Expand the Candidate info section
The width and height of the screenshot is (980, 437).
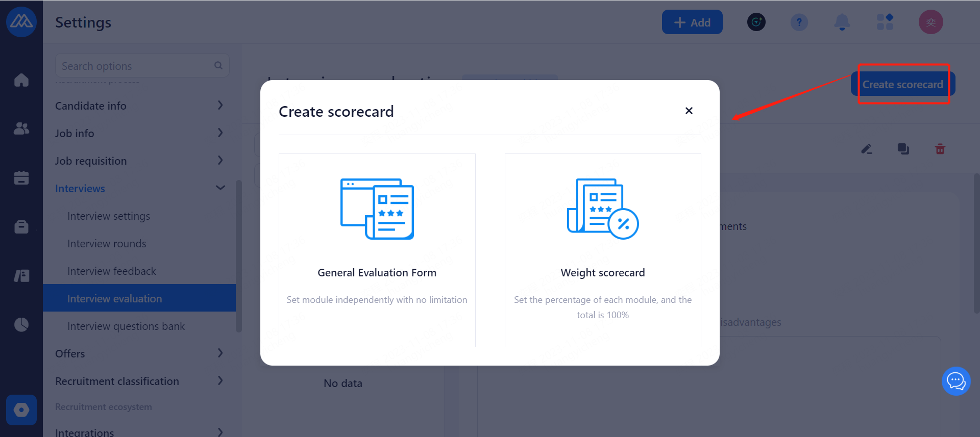pos(139,106)
